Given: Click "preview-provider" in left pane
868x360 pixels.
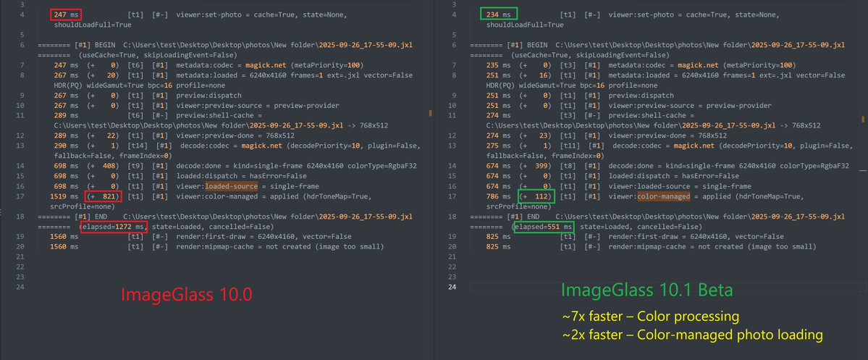Looking at the screenshot, I should (x=308, y=105).
